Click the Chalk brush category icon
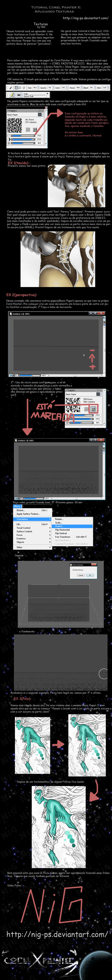 click(12, 95)
